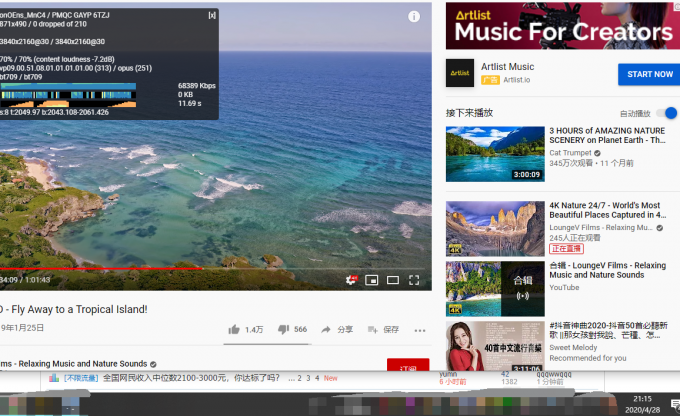
Task: Enter fullscreen video mode
Action: [x=414, y=280]
